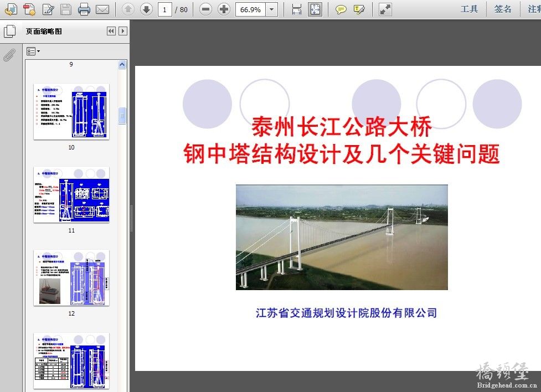Click the total page count '/ 80'
The image size is (541, 392).
tap(181, 9)
